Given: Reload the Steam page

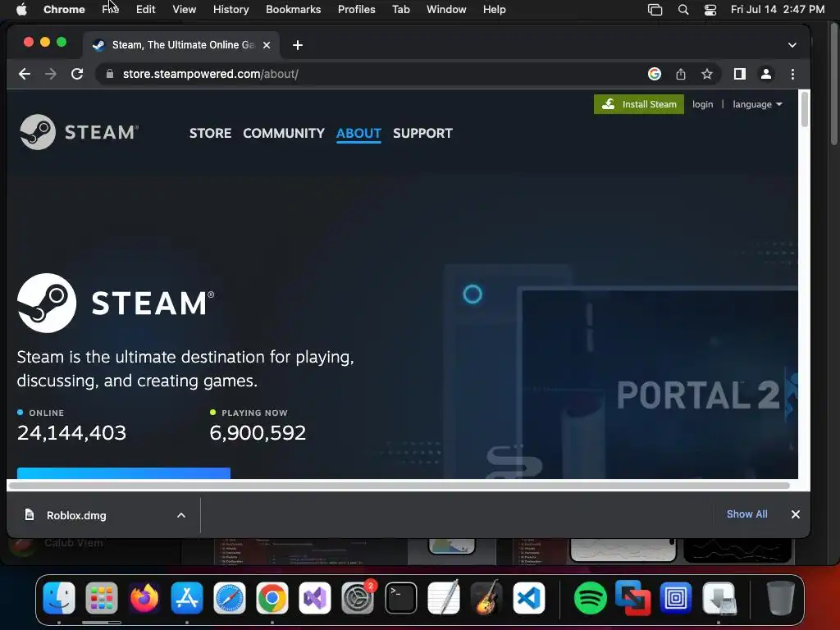Looking at the screenshot, I should pyautogui.click(x=77, y=74).
